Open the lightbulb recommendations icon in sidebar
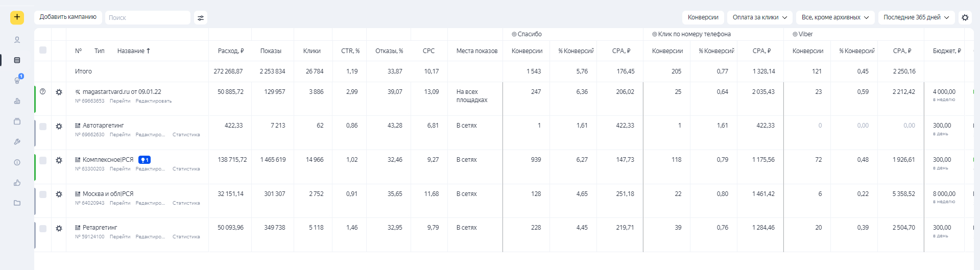The width and height of the screenshot is (980, 270). click(17, 80)
